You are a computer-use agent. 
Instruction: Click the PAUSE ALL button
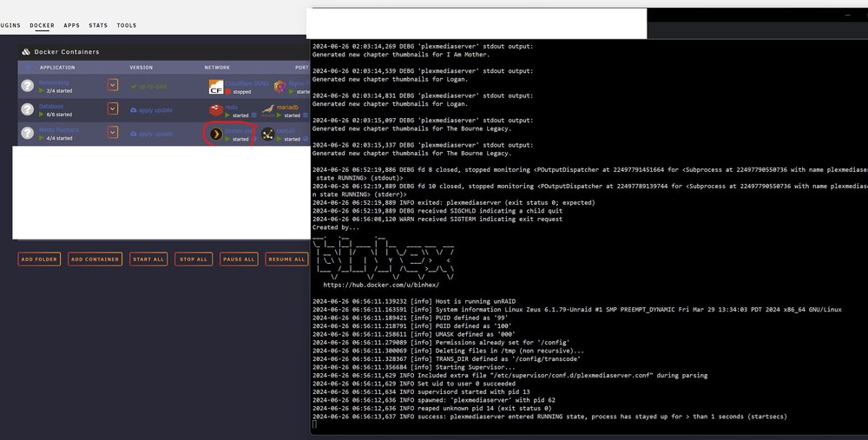[x=239, y=259]
